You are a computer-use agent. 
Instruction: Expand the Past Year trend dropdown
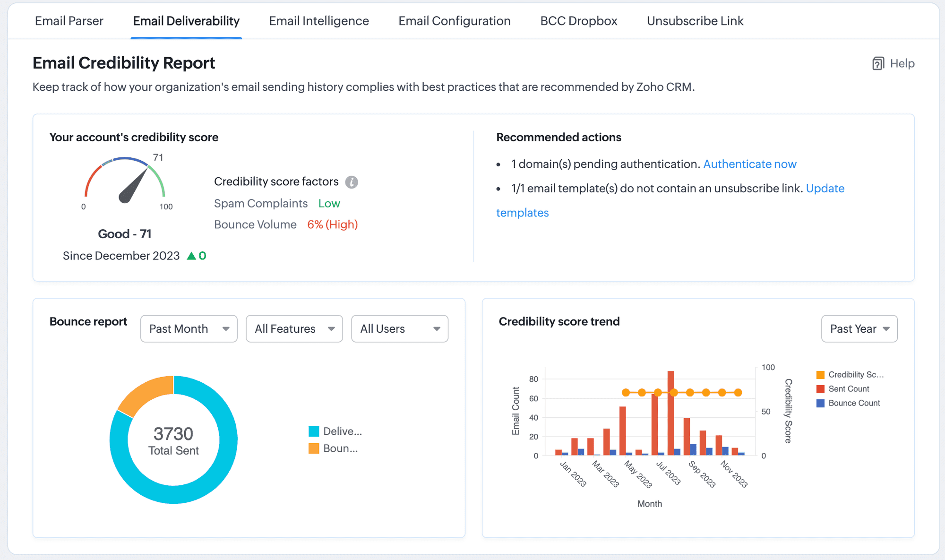coord(859,329)
